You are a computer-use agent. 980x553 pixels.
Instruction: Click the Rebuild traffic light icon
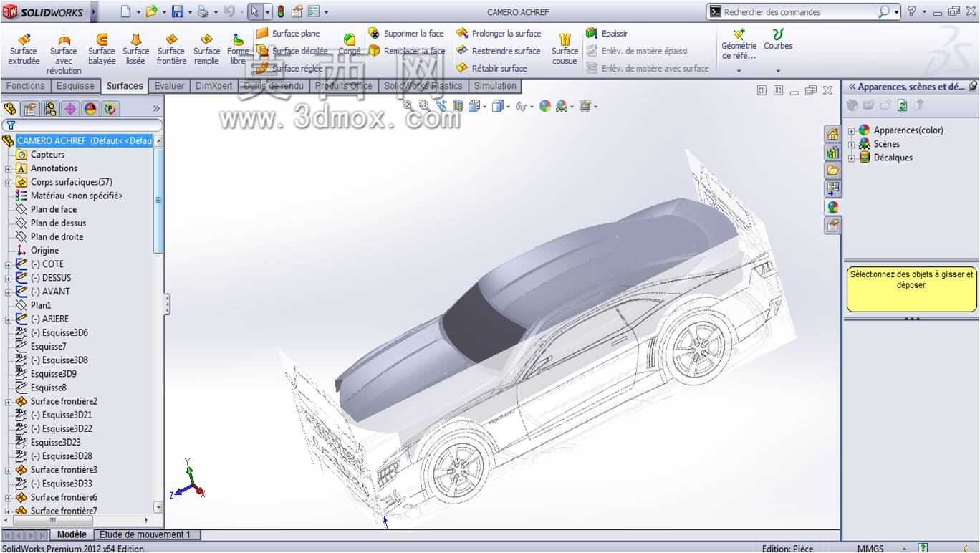coord(281,11)
